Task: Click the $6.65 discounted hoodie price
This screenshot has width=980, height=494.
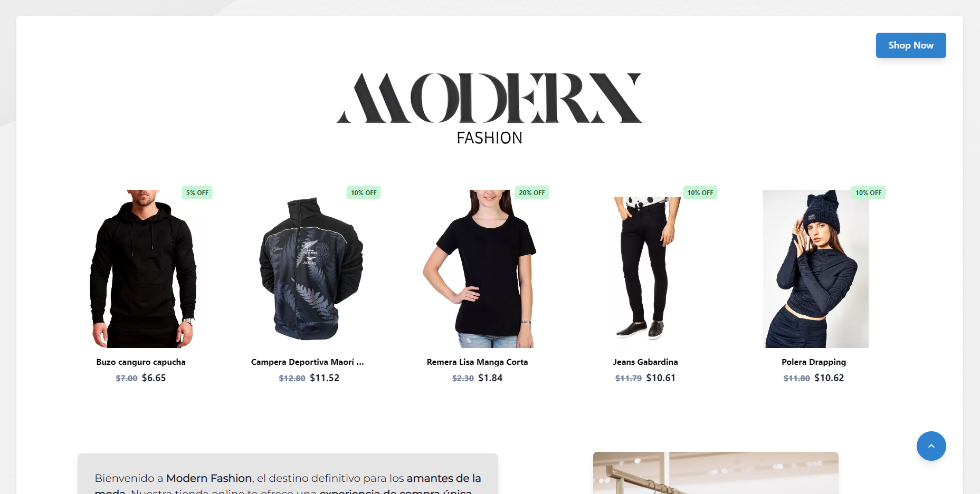Action: (x=154, y=378)
